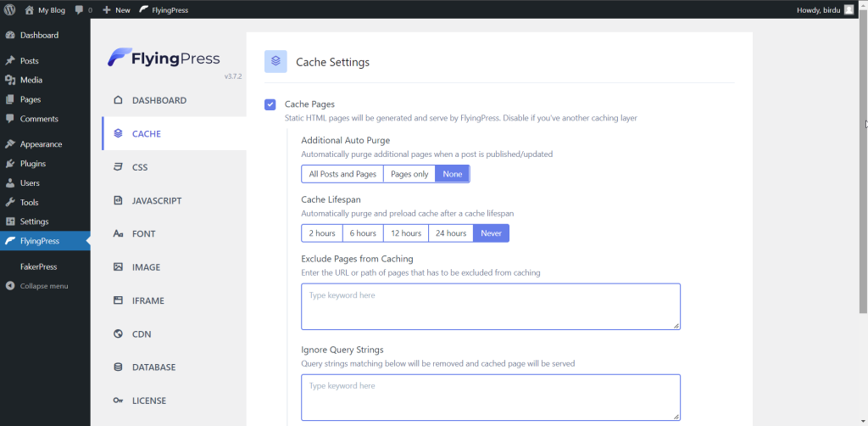This screenshot has width=868, height=426.
Task: Click the FONT Aa icon in FlyingPress nav
Action: [x=118, y=233]
